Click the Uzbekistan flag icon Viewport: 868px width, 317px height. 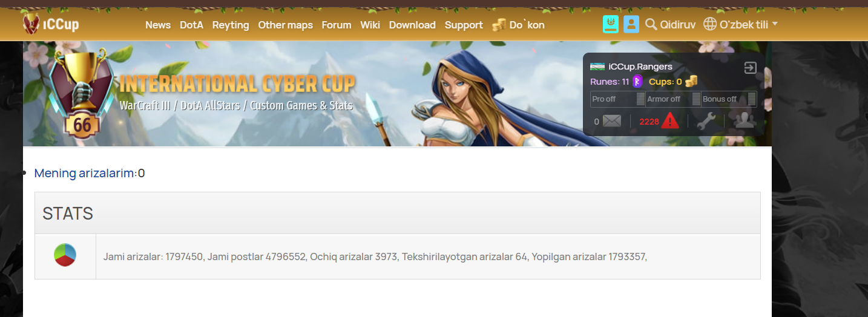coord(597,67)
